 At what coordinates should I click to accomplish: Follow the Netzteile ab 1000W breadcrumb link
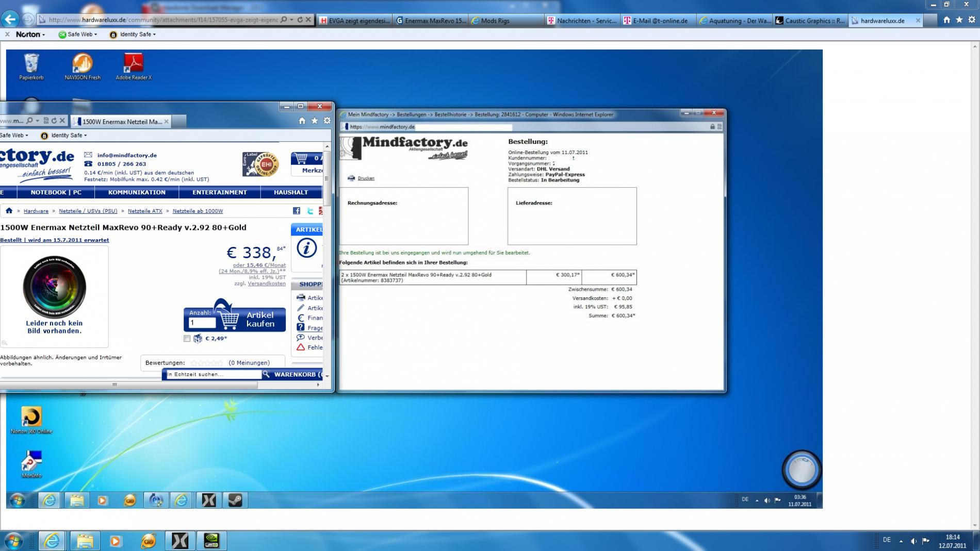(198, 211)
